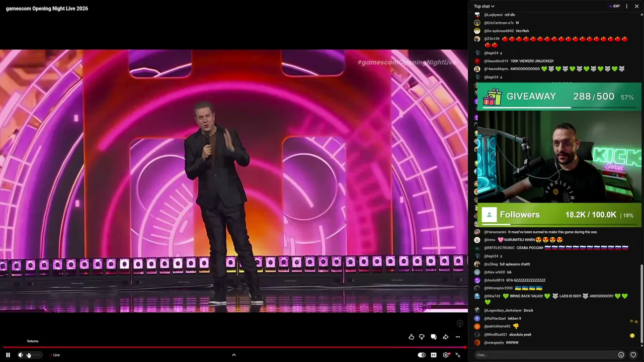Open @Z3n139 avatar in chat
644x362 pixels.
tap(477, 39)
